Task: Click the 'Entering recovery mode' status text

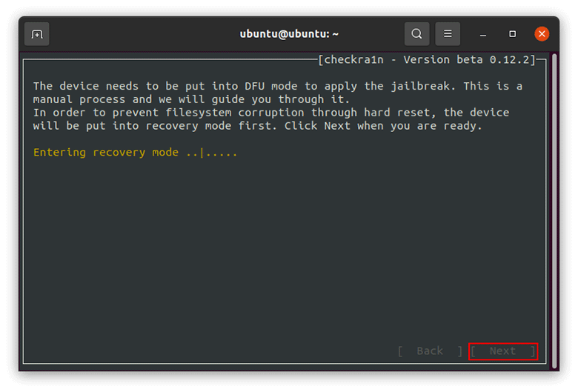Action: coord(136,153)
